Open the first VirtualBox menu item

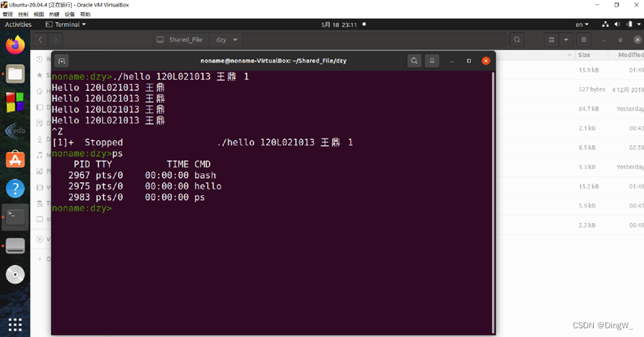pyautogui.click(x=7, y=15)
